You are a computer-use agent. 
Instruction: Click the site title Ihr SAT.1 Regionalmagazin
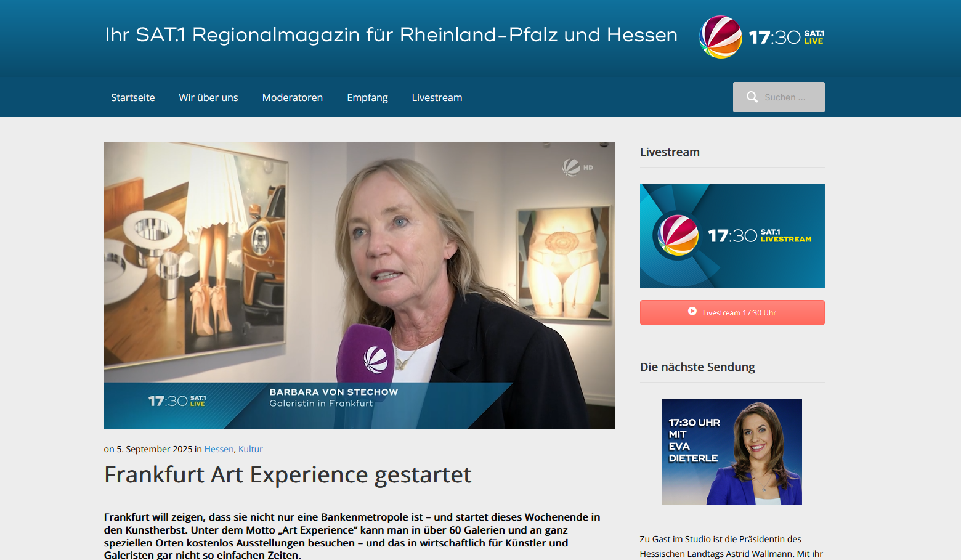(391, 35)
